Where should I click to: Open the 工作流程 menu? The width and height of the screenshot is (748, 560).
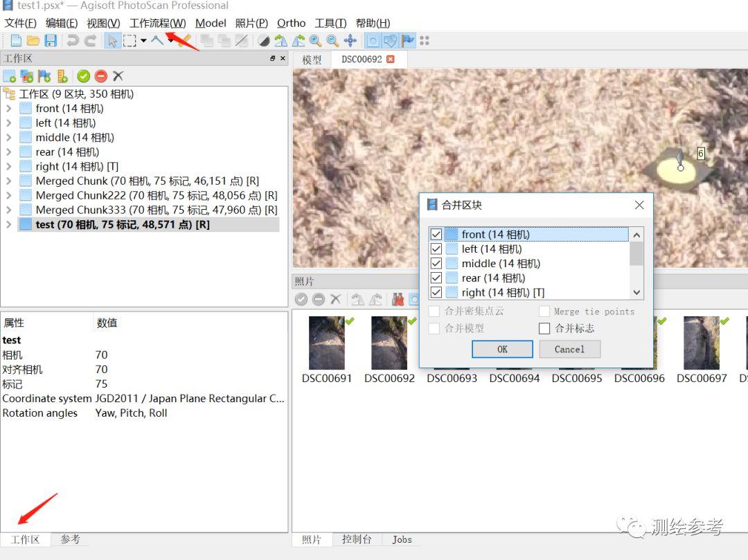[x=157, y=23]
